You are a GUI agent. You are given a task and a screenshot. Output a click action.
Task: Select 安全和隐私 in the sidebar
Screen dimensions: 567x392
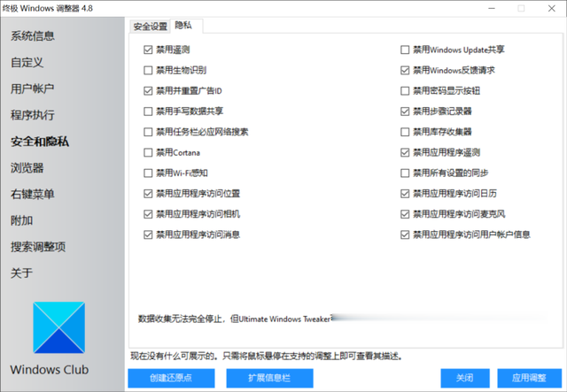click(x=40, y=142)
